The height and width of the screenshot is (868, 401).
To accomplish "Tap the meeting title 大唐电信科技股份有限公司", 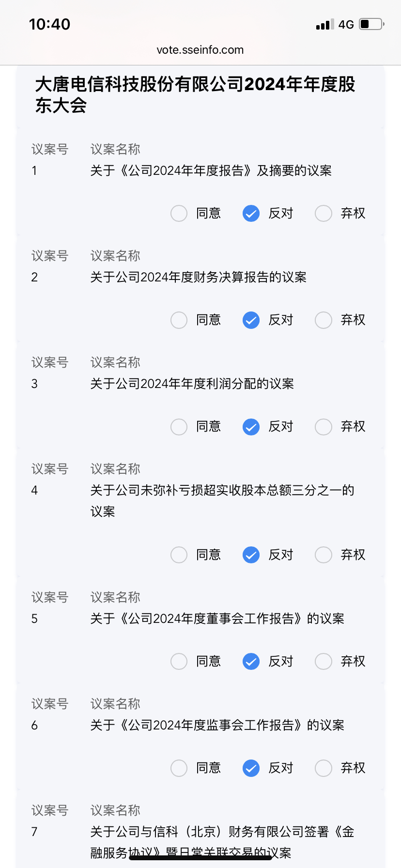I will (x=195, y=94).
